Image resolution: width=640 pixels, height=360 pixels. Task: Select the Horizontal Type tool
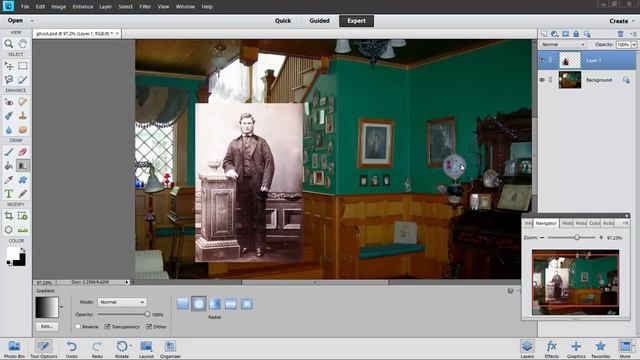coord(9,194)
